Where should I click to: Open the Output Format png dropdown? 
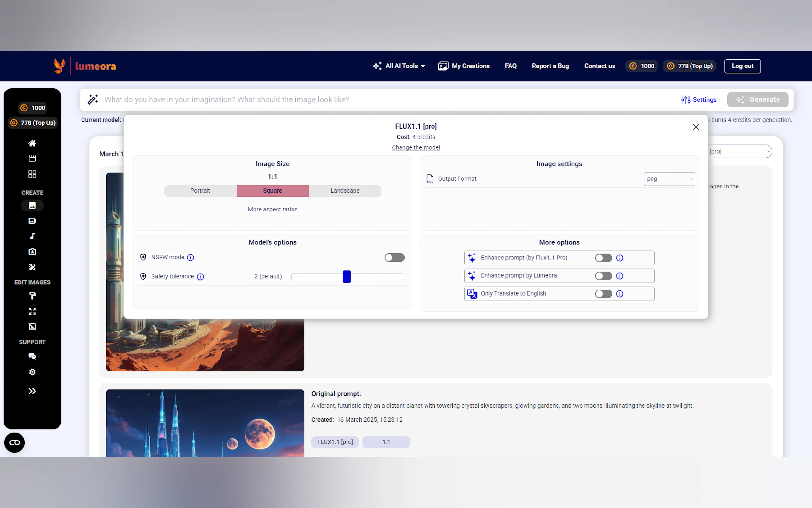pyautogui.click(x=669, y=179)
